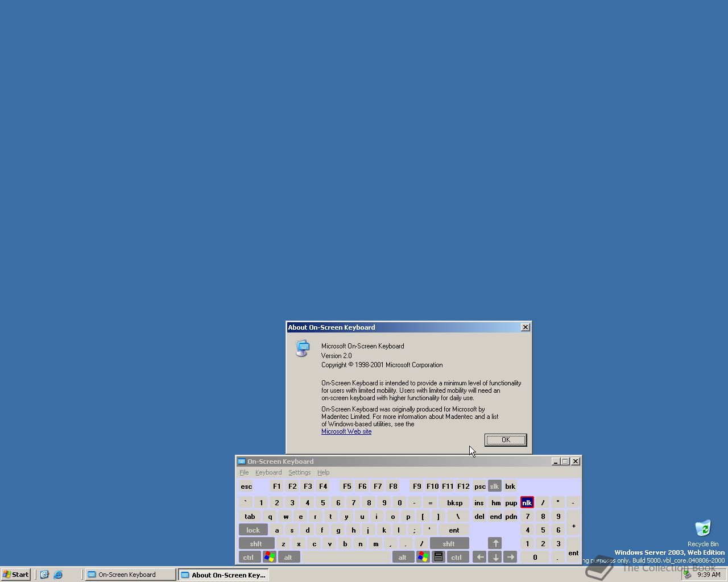This screenshot has width=728, height=582.
Task: Open the Keyboard menu
Action: point(268,473)
